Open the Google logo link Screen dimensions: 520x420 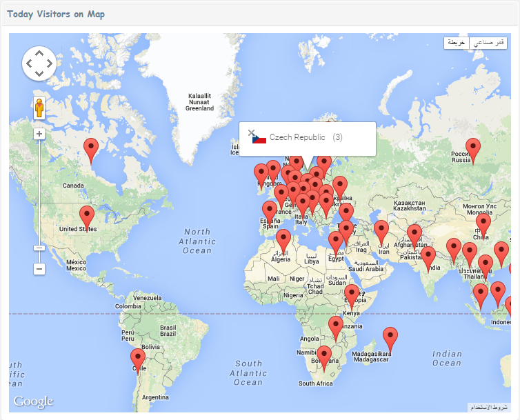(33, 401)
